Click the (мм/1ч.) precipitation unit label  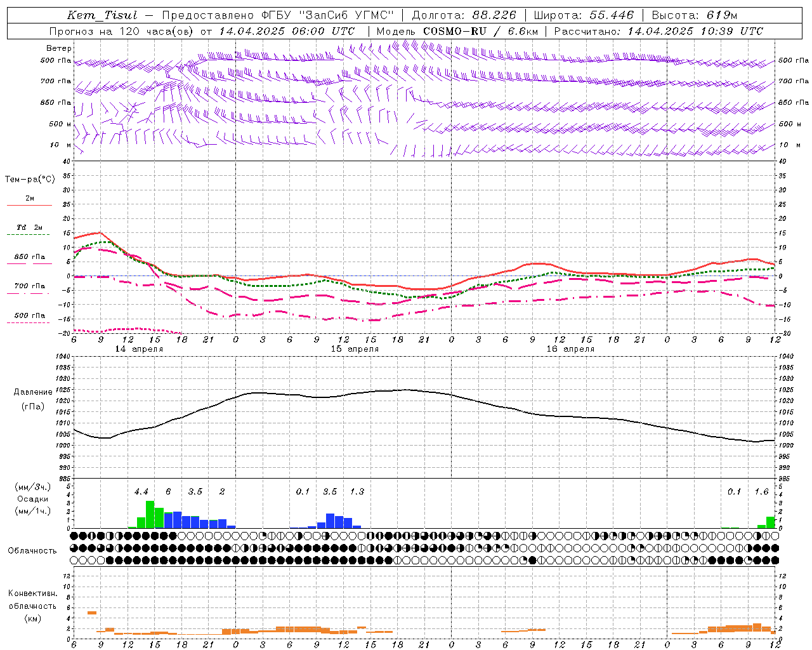pyautogui.click(x=32, y=511)
